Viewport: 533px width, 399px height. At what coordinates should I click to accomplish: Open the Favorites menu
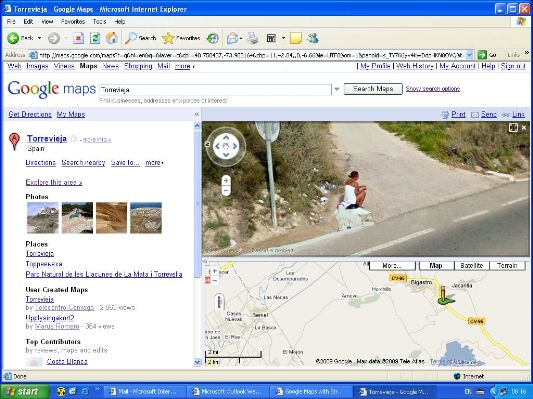point(73,22)
